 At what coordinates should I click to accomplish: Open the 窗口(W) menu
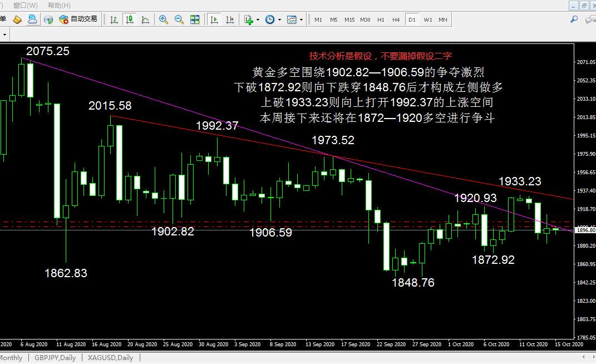click(25, 6)
